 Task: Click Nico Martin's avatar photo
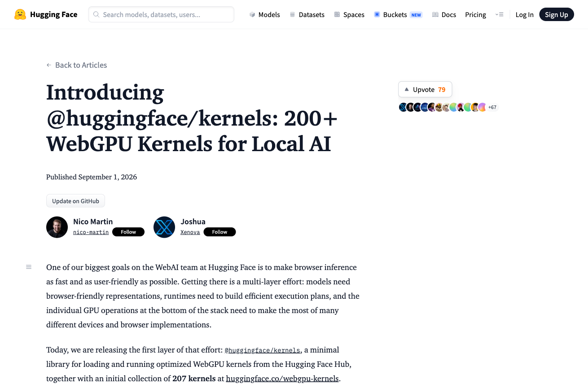point(57,227)
